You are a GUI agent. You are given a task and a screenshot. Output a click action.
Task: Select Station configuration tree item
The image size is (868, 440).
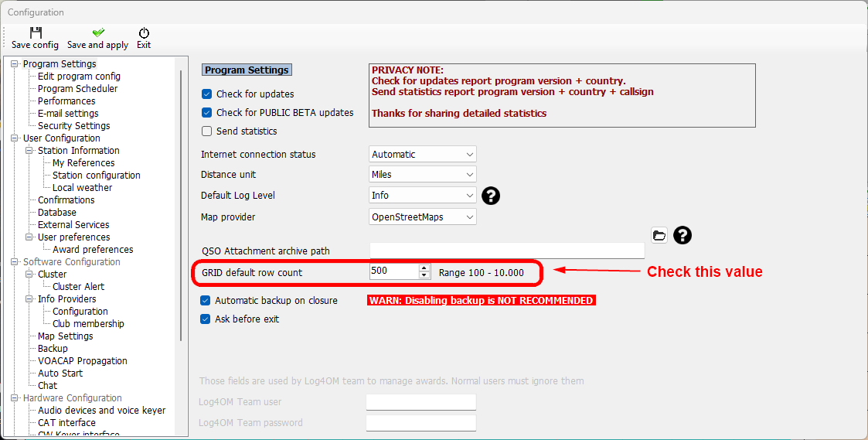[x=97, y=175]
